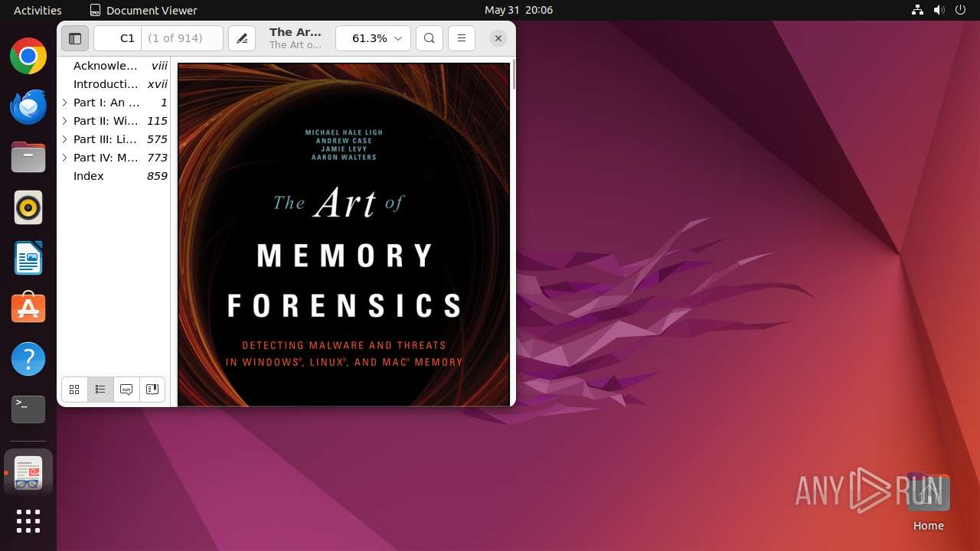This screenshot has height=551, width=980.
Task: Launch Google Chrome from the dock
Action: pyautogui.click(x=28, y=56)
